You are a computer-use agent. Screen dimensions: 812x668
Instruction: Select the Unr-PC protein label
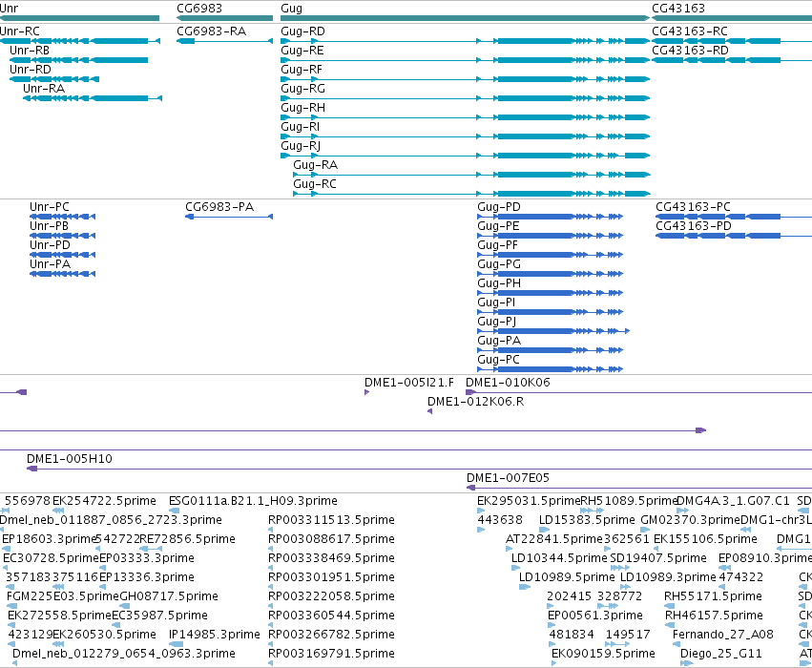(x=50, y=207)
